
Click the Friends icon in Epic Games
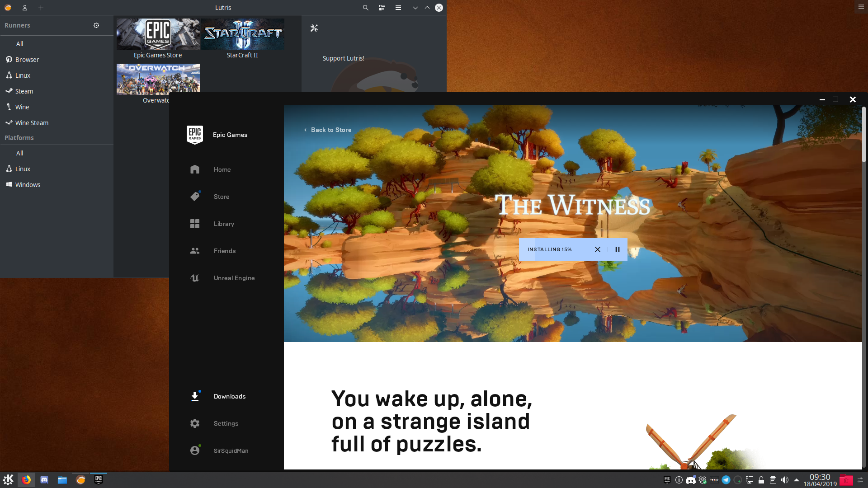194,250
